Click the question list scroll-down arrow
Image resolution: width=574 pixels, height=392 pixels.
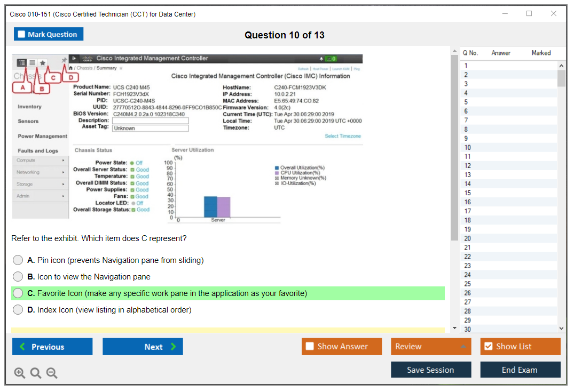point(561,329)
